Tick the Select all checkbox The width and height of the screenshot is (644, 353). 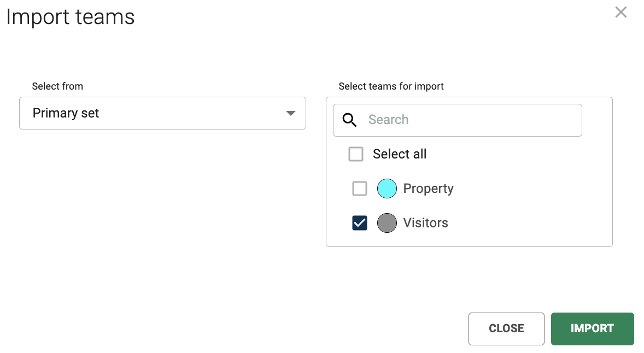[x=356, y=154]
